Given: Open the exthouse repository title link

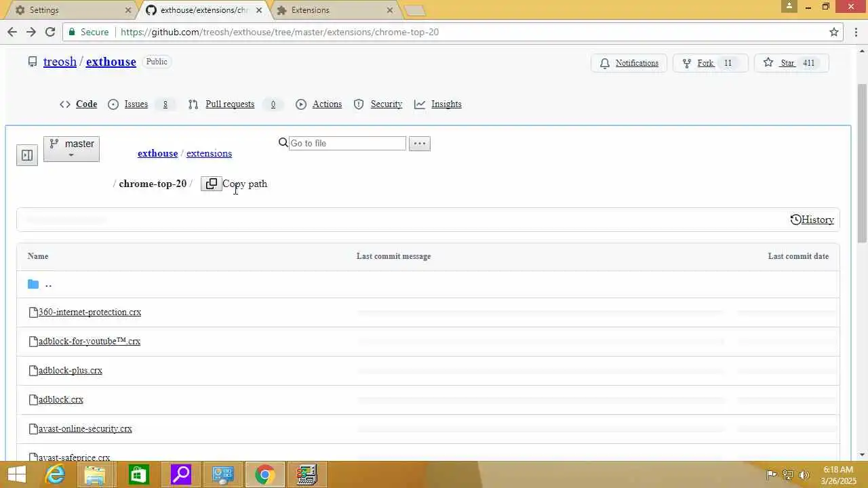Looking at the screenshot, I should (x=111, y=62).
